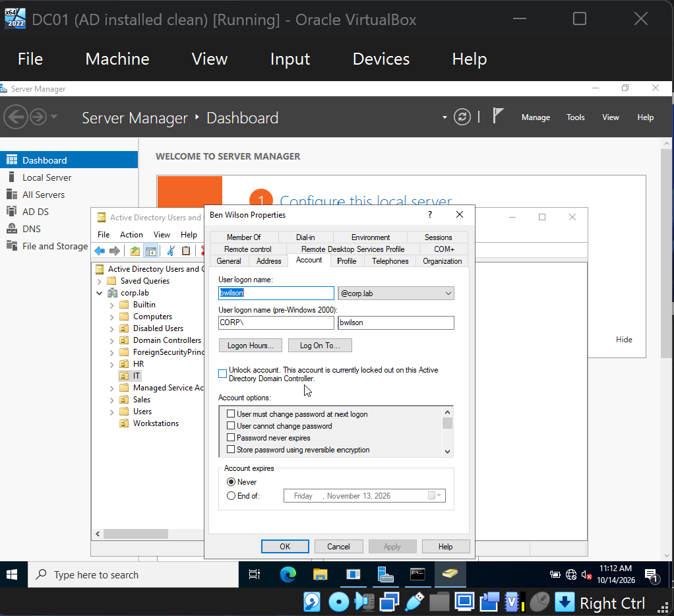Click the taskbar search box
This screenshot has width=674, height=616.
133,574
